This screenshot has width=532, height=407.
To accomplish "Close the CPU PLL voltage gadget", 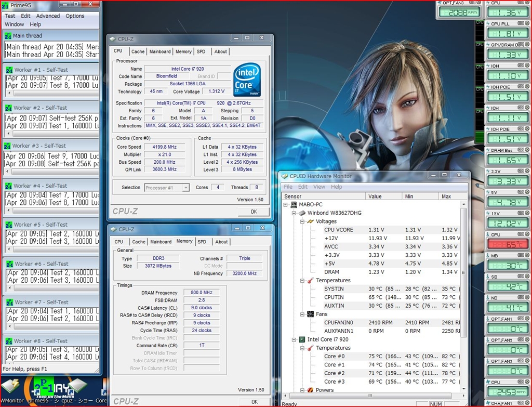I will [x=527, y=23].
